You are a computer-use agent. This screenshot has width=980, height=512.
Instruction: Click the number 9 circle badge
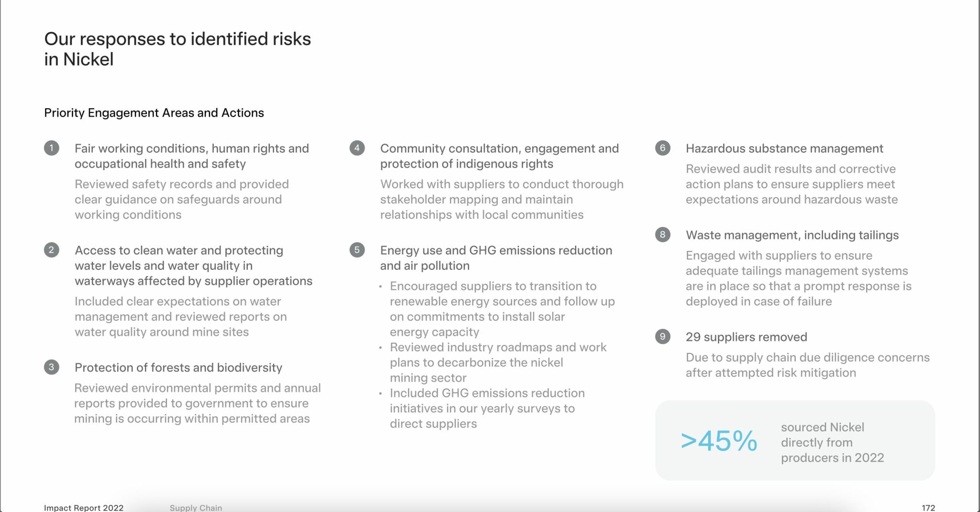663,337
